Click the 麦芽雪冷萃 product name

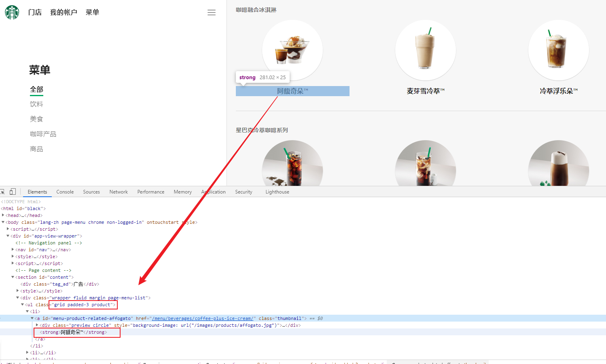(426, 91)
